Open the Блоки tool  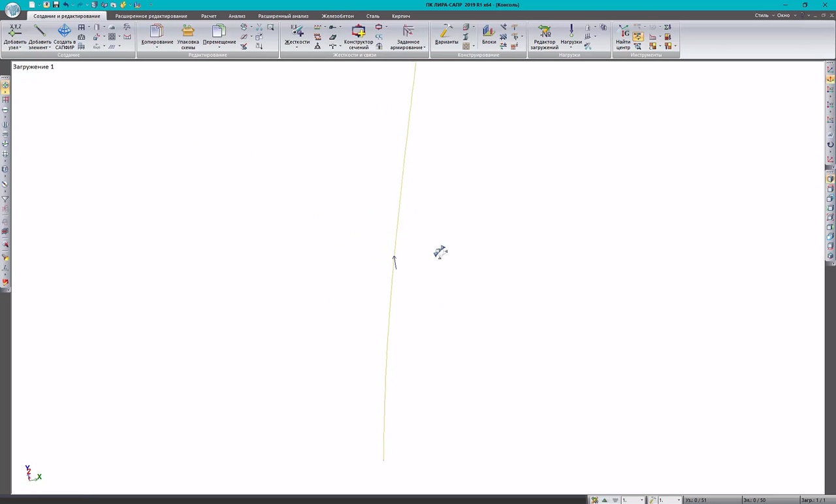[x=489, y=31]
